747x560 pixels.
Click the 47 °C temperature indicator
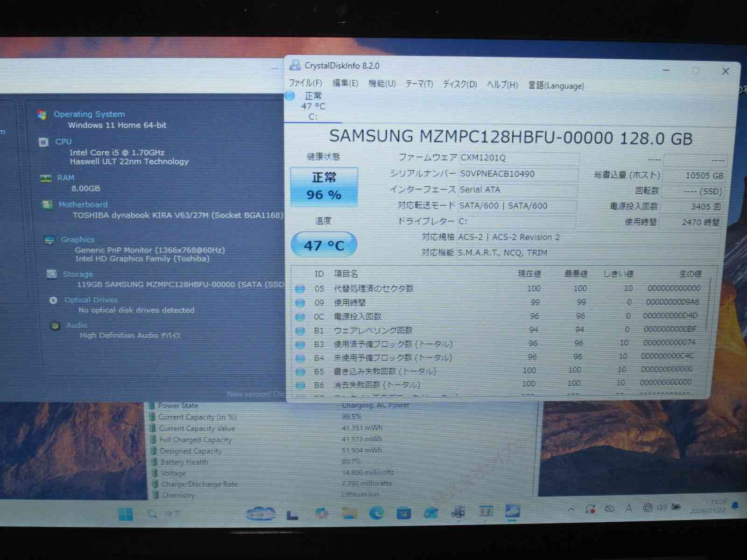click(324, 245)
